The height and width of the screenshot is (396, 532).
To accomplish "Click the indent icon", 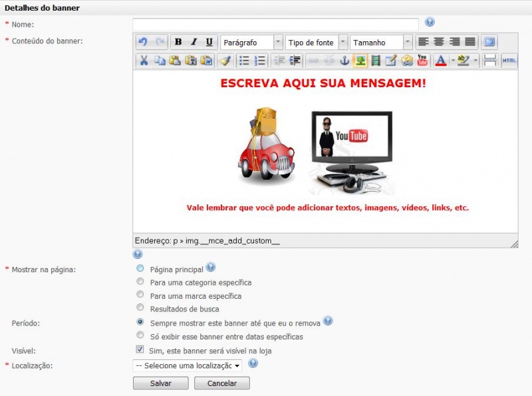I will (x=295, y=61).
